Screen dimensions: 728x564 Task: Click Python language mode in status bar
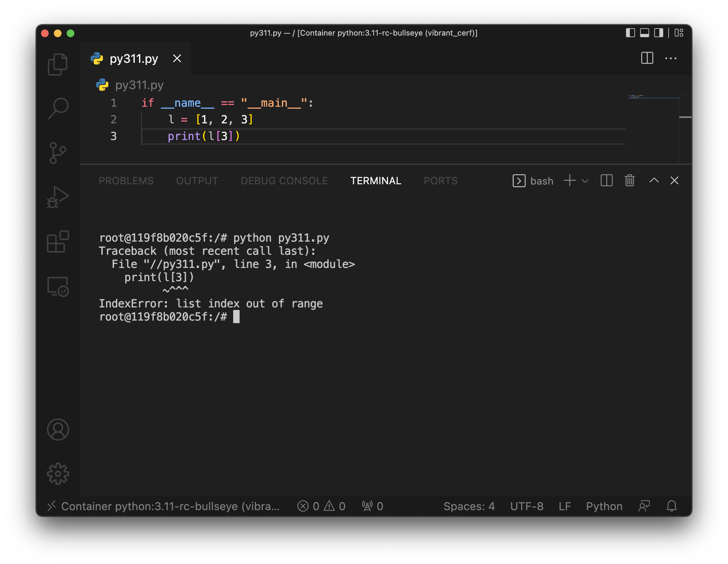604,506
